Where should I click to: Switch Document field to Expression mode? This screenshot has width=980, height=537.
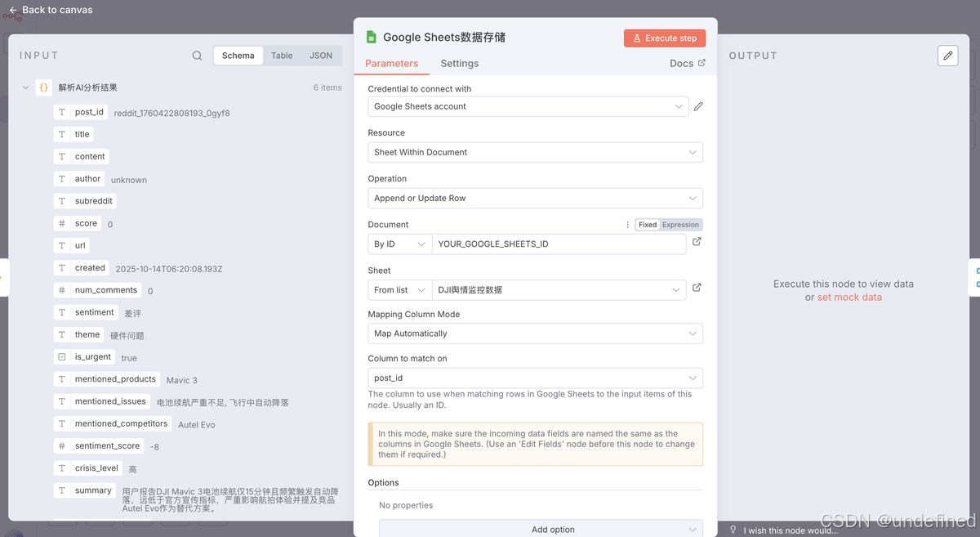click(x=679, y=223)
